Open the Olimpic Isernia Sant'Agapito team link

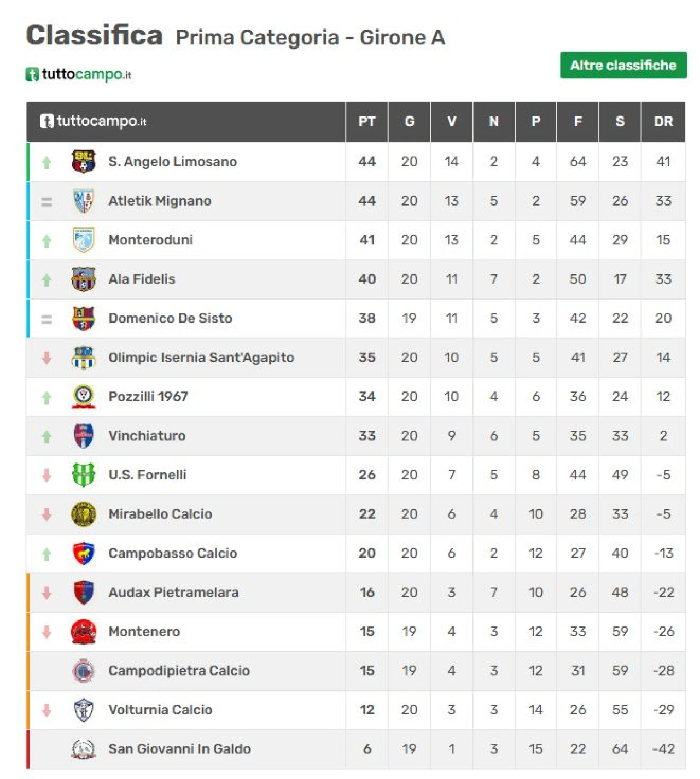pyautogui.click(x=201, y=358)
